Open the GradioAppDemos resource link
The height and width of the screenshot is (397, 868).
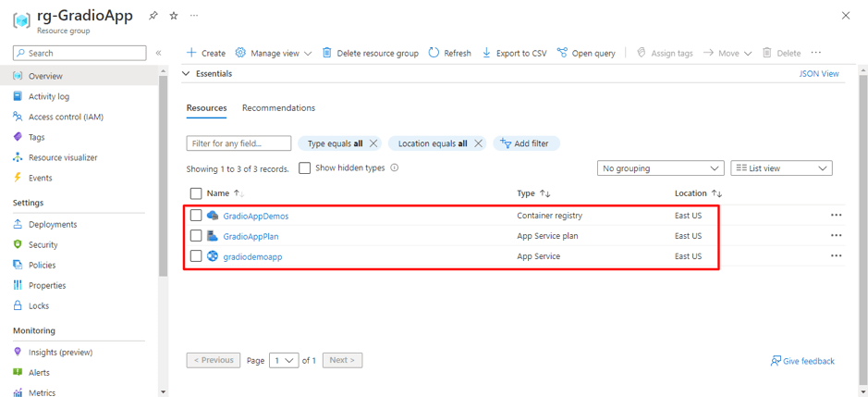click(x=256, y=217)
